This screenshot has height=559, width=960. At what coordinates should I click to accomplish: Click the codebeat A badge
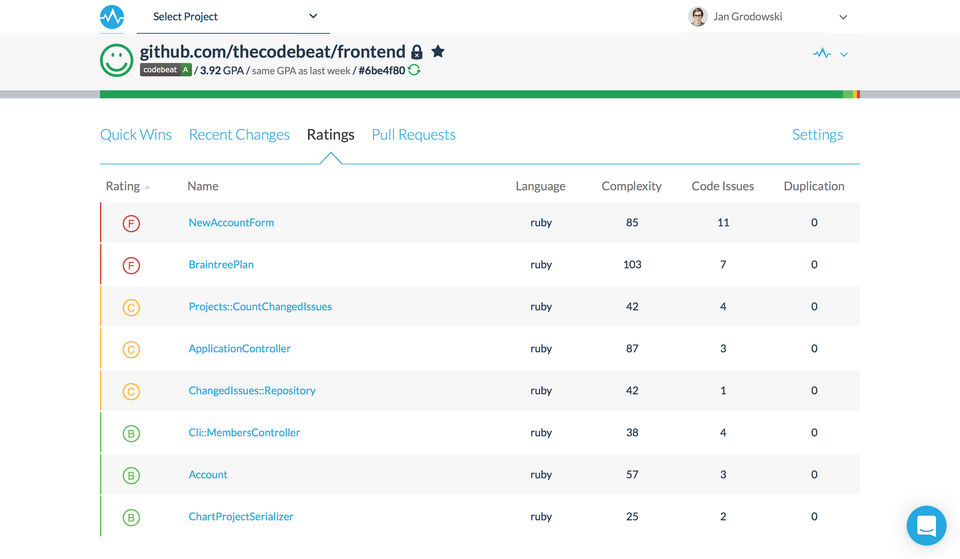[165, 70]
